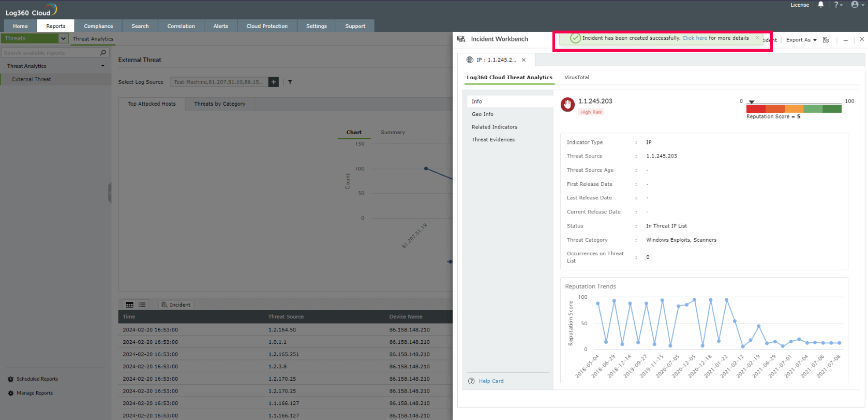868x420 pixels.
Task: Click threat source 1.2.3.8
Action: tap(277, 367)
